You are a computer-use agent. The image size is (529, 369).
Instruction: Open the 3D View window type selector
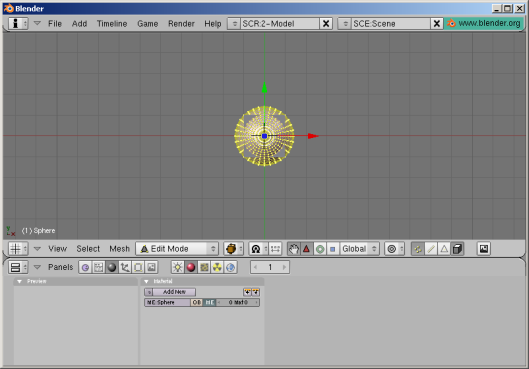tap(18, 249)
